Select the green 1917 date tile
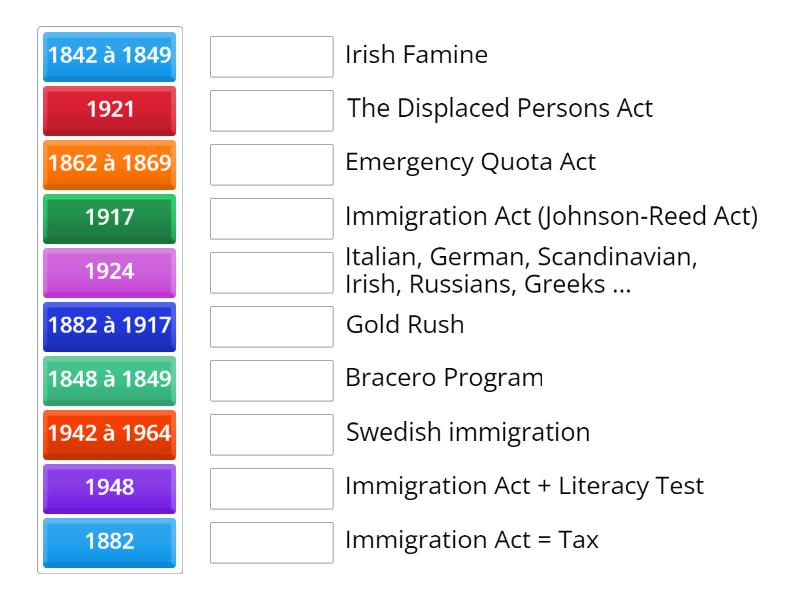Viewport: 800px width, 600px height. (110, 218)
